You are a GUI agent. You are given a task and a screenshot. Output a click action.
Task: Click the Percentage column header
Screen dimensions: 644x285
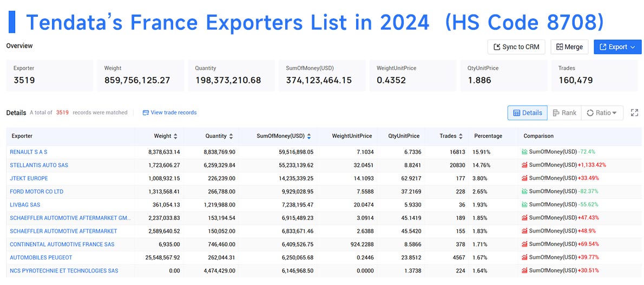coord(488,135)
